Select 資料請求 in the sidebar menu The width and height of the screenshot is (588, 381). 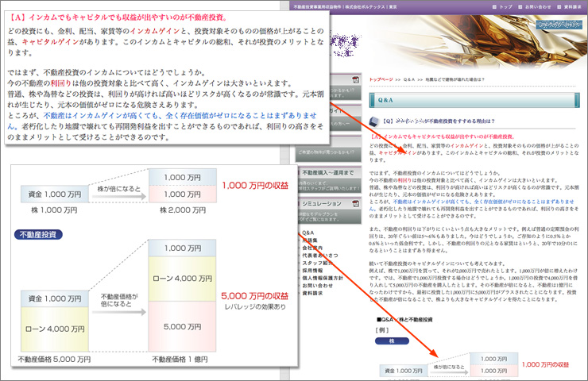312,293
